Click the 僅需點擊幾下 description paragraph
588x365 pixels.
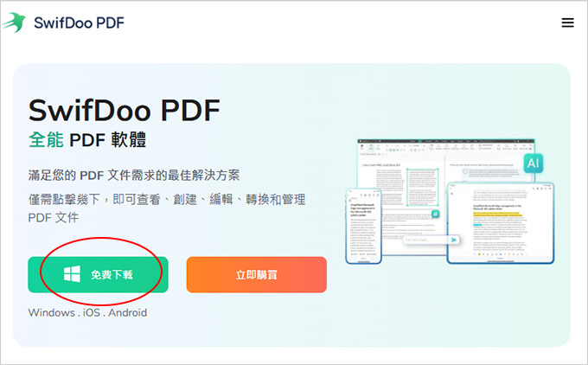tap(167, 208)
